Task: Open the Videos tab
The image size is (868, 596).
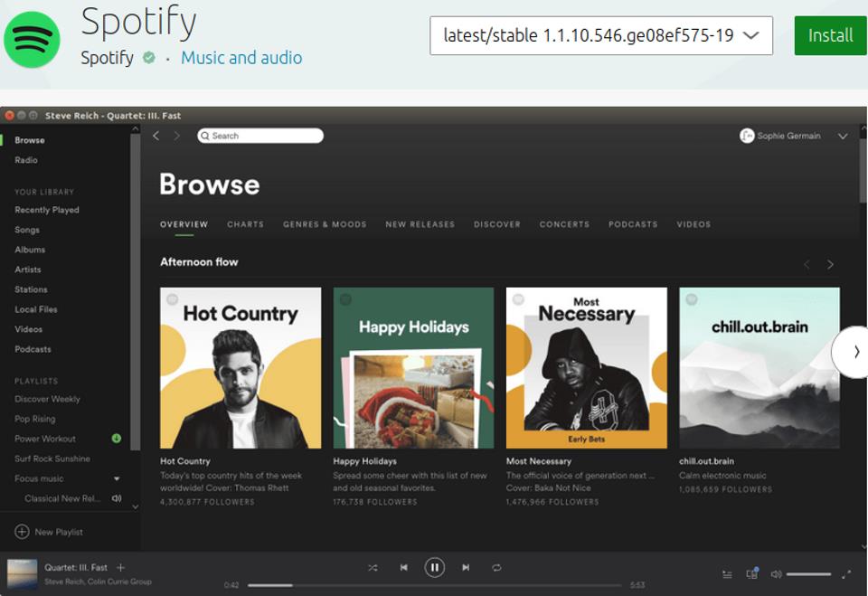Action: [x=693, y=224]
